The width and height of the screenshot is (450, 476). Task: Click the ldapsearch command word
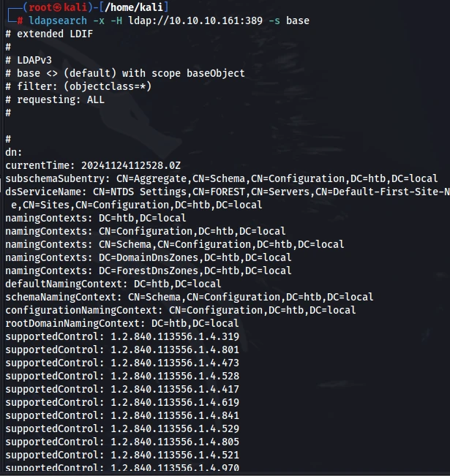[x=58, y=20]
